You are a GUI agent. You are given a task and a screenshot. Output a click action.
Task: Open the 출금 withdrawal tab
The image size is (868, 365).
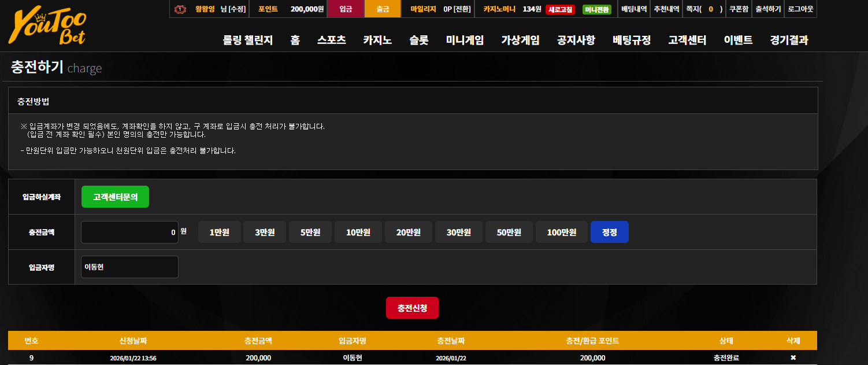(x=383, y=9)
